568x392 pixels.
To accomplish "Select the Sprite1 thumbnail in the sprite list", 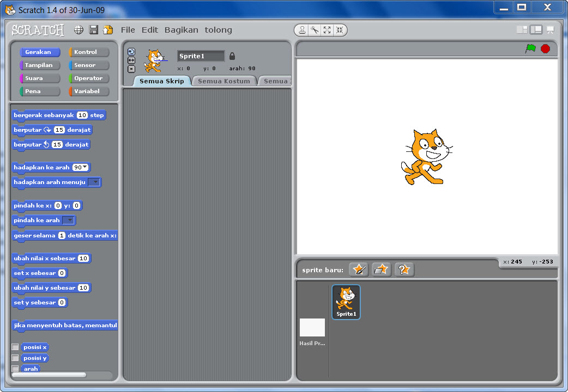I will (346, 301).
